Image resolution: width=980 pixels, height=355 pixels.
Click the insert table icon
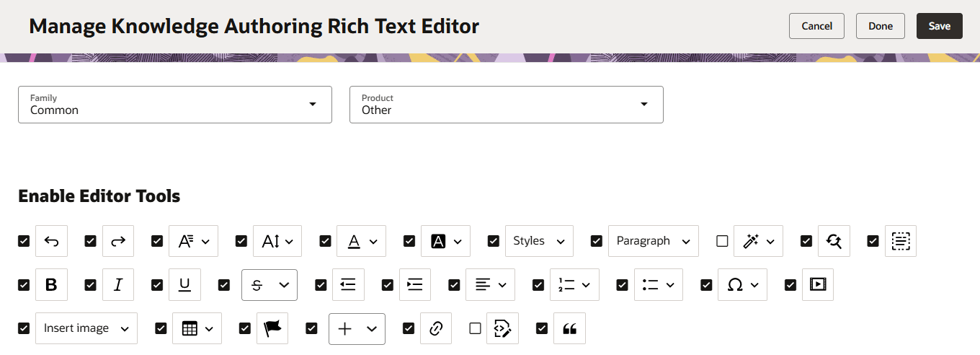click(x=190, y=328)
